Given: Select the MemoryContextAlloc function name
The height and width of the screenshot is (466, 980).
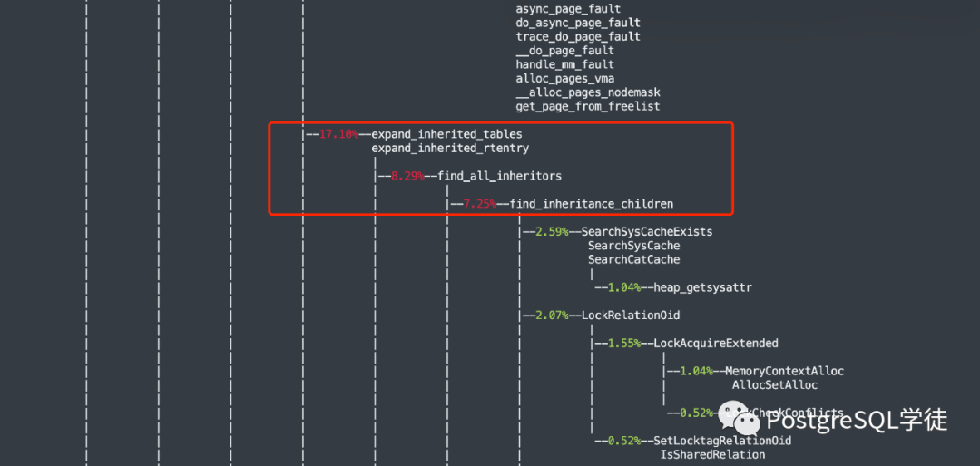Looking at the screenshot, I should click(785, 371).
